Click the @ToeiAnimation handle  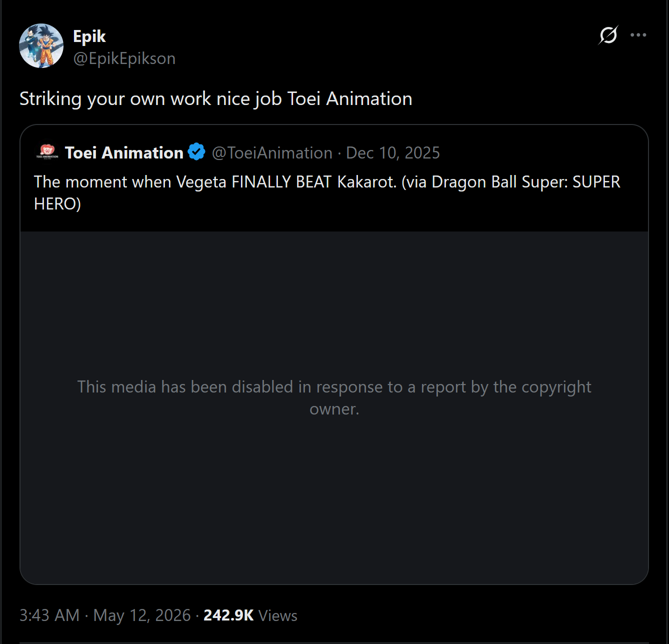pos(272,152)
